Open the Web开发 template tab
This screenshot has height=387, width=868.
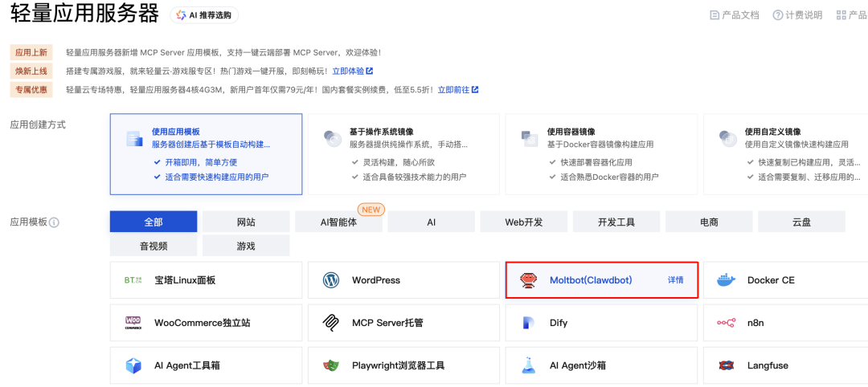pos(524,222)
